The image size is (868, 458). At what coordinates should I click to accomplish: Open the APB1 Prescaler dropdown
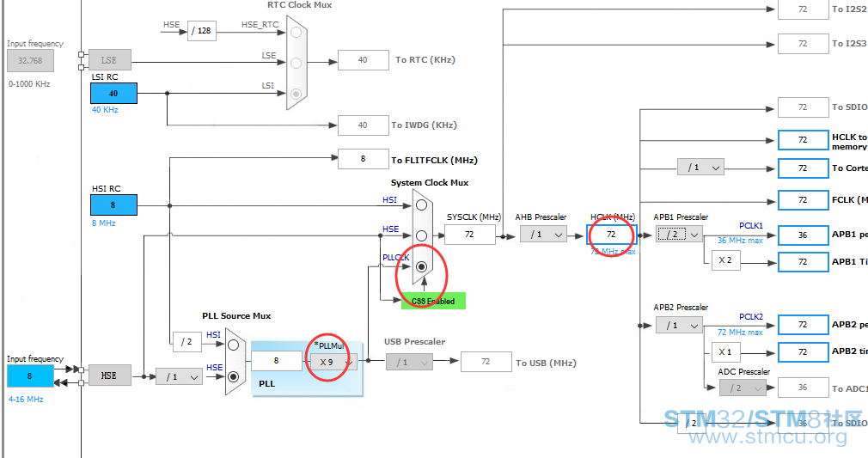pos(680,235)
